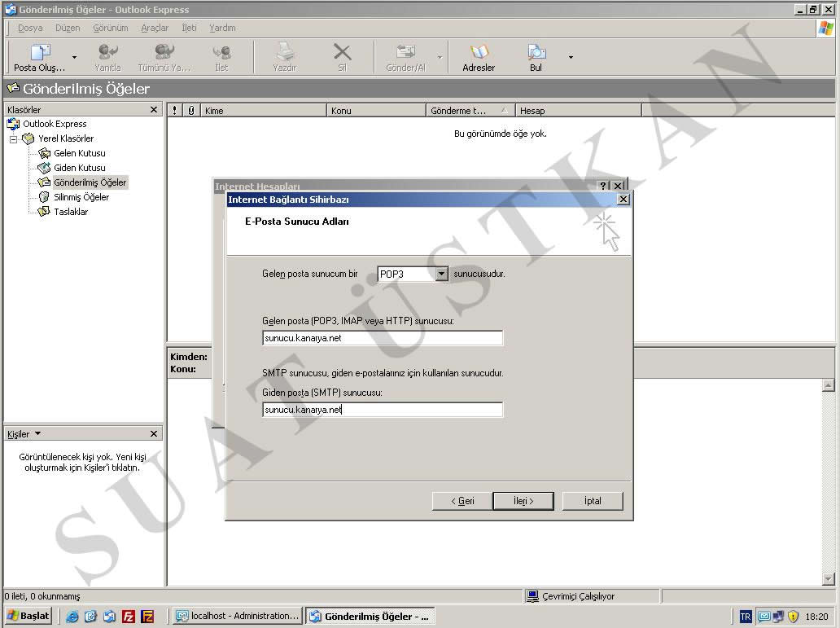The image size is (840, 628).
Task: Close the Kişiler pane
Action: [154, 433]
